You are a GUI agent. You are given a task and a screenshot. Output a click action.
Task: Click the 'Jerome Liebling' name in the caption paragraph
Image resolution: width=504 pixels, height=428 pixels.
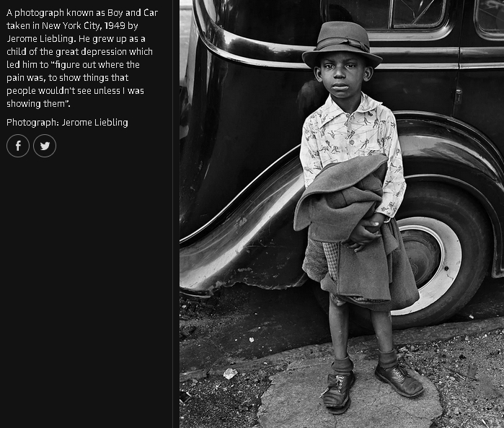(x=41, y=39)
